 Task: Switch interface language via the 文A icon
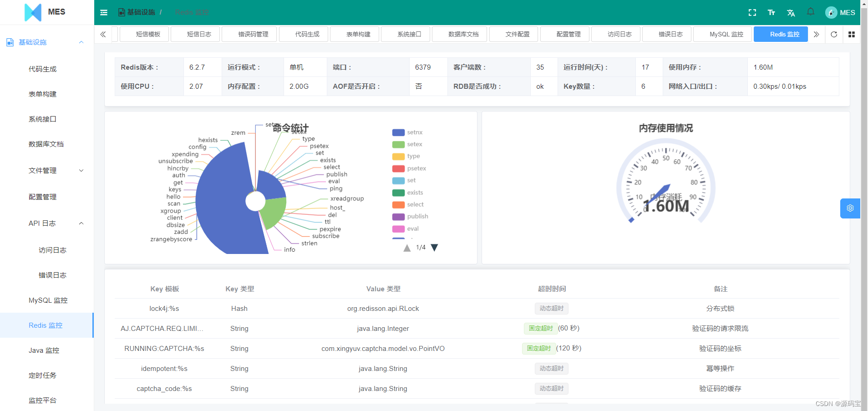tap(791, 12)
